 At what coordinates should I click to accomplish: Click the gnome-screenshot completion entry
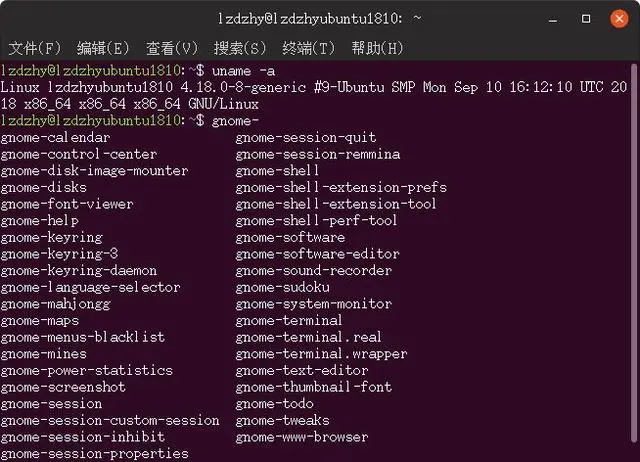pos(64,387)
